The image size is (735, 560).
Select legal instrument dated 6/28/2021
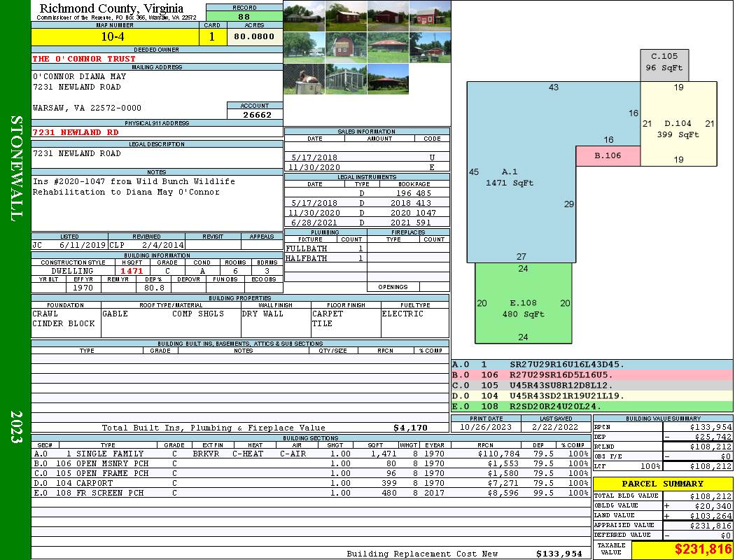(x=367, y=223)
